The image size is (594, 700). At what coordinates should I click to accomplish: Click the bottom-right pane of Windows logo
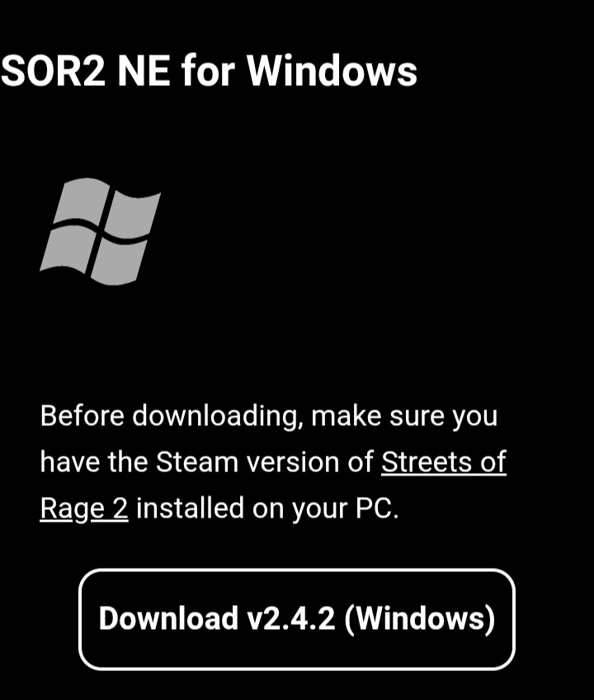[118, 262]
